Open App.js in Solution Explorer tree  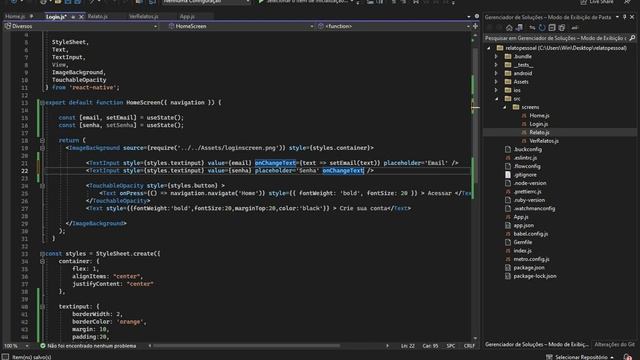(x=521, y=217)
